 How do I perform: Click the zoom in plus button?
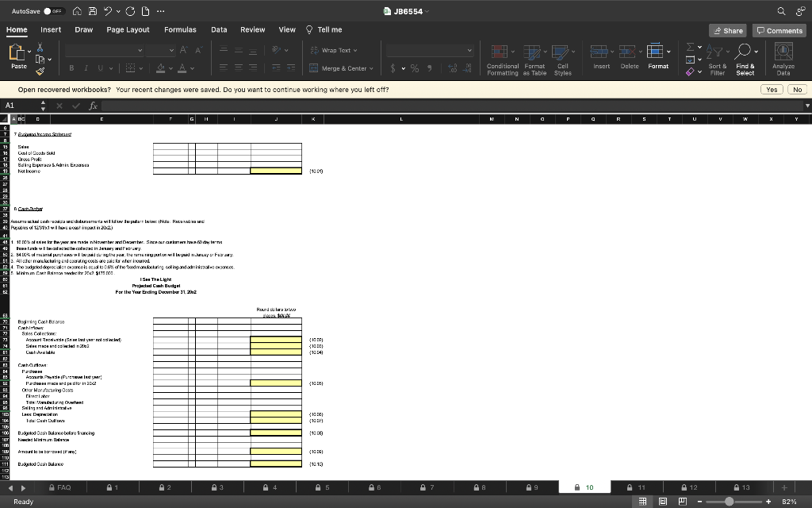768,502
